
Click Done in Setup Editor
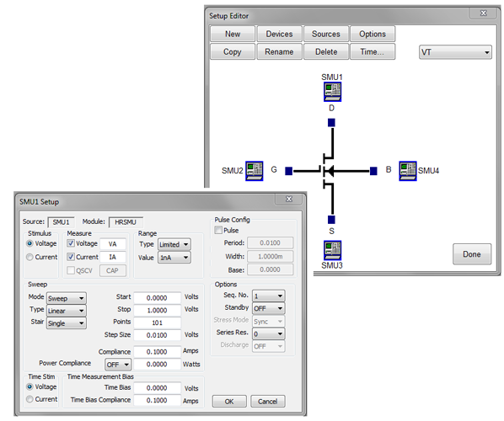point(472,254)
